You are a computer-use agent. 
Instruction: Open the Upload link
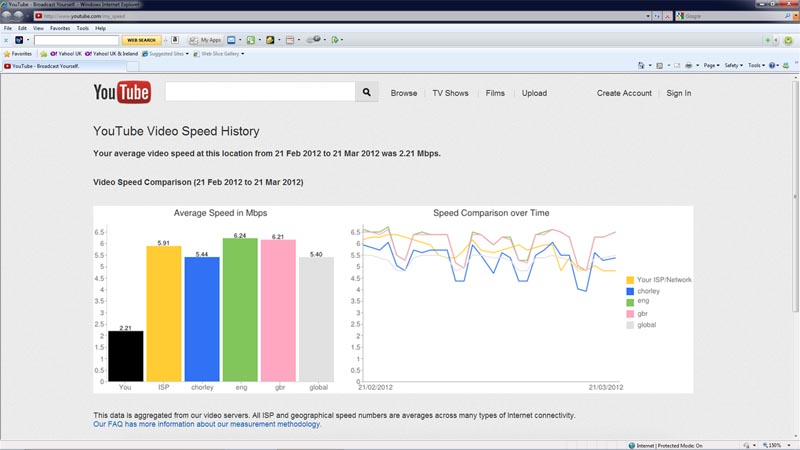[x=534, y=93]
